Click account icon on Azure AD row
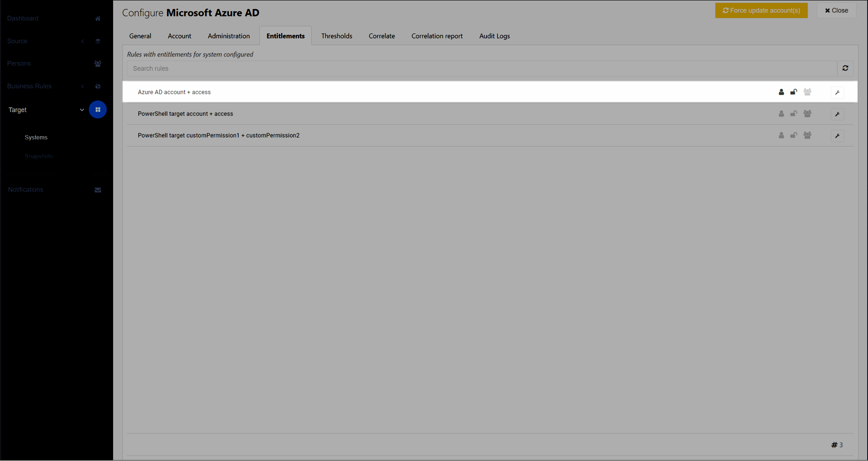Viewport: 868px width, 461px height. [x=781, y=92]
